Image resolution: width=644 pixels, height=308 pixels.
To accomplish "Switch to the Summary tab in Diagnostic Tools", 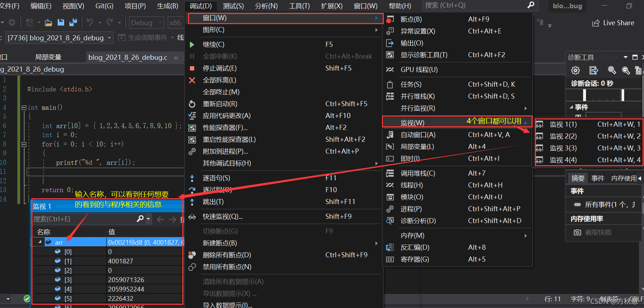I will click(x=578, y=178).
